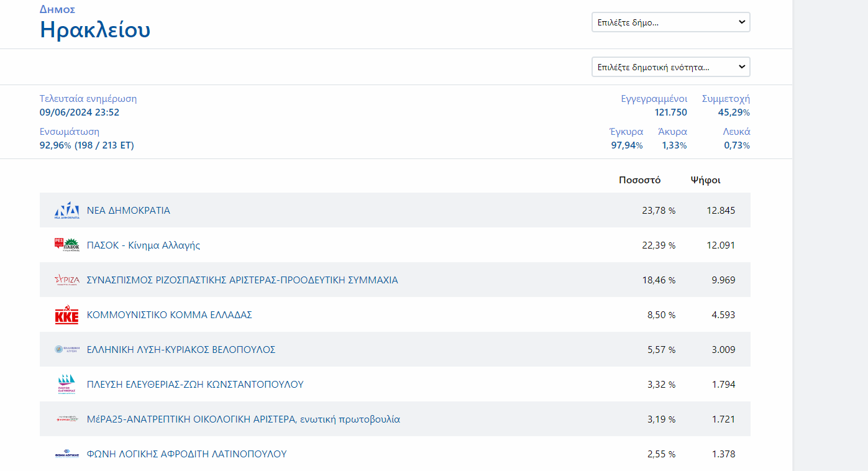Click the Ποσοστό column header
Viewport: 868px width, 471px height.
[x=639, y=180]
